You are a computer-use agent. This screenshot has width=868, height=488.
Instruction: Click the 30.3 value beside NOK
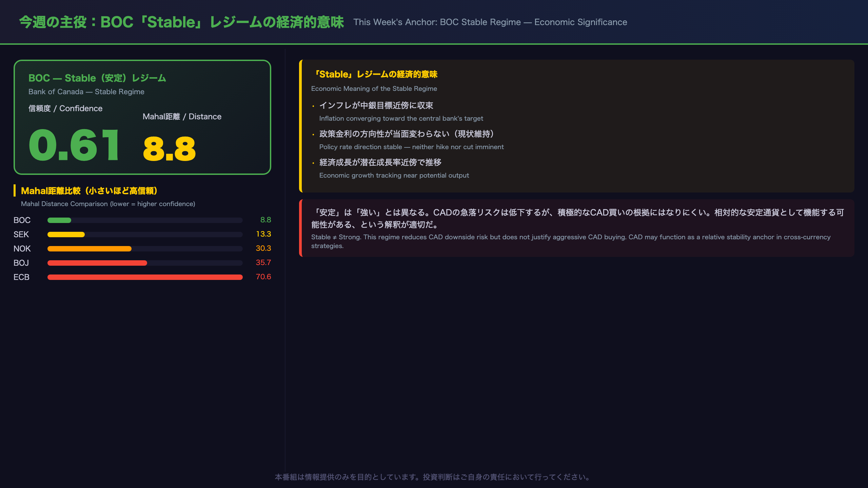[x=263, y=248]
